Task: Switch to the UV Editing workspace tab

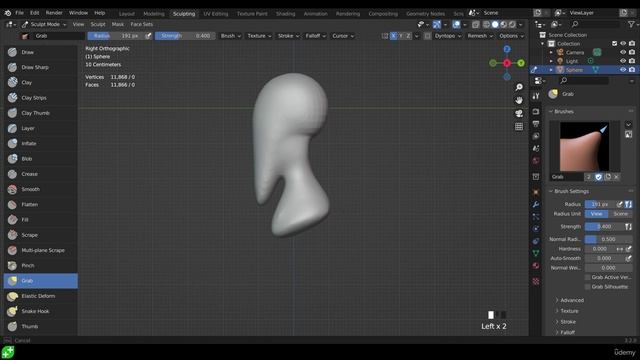Action: pyautogui.click(x=216, y=14)
